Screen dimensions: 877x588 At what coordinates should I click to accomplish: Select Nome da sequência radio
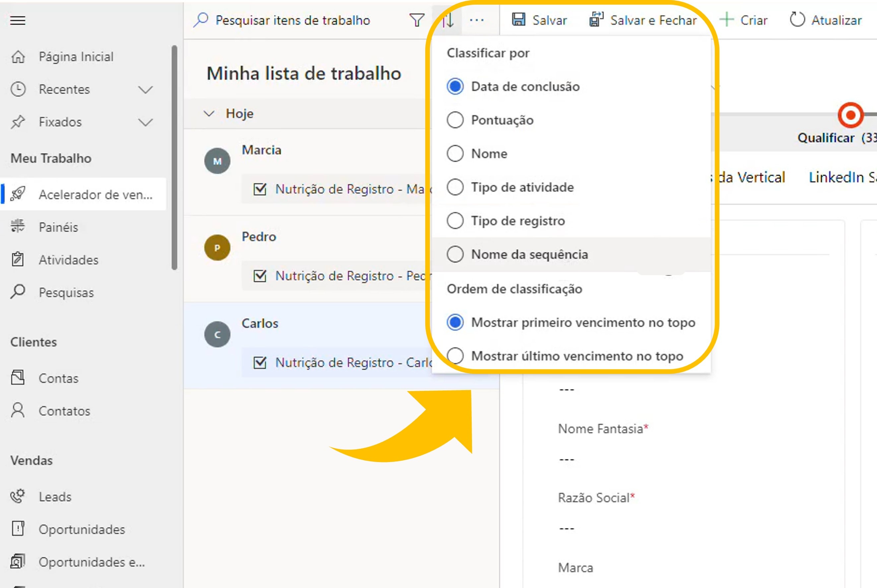(455, 254)
